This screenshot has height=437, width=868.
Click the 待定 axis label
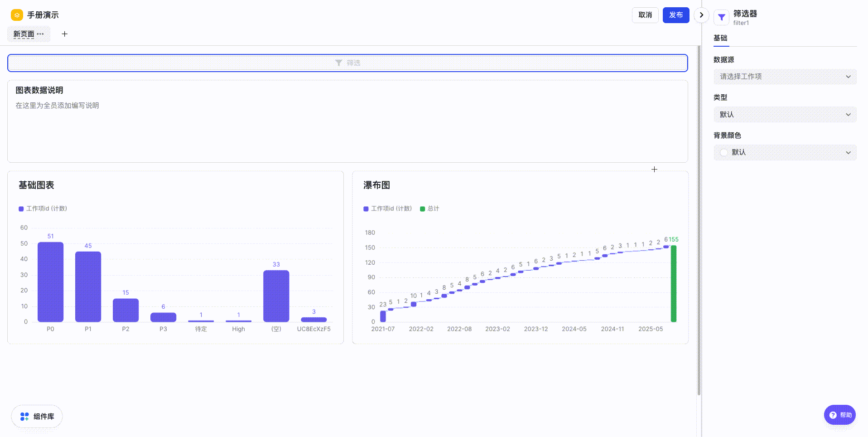tap(201, 329)
